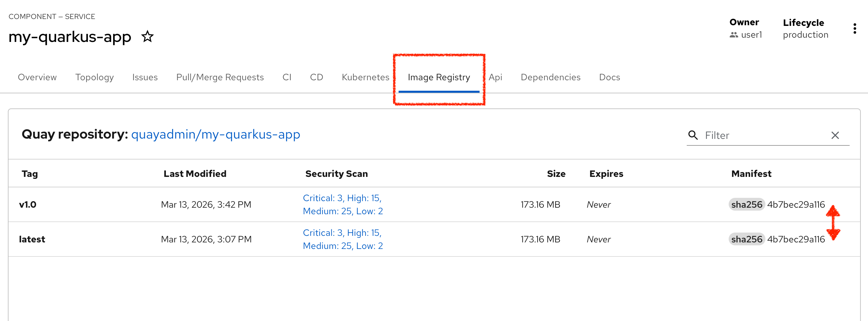View security scan results for latest tag
The width and height of the screenshot is (868, 321).
click(342, 239)
